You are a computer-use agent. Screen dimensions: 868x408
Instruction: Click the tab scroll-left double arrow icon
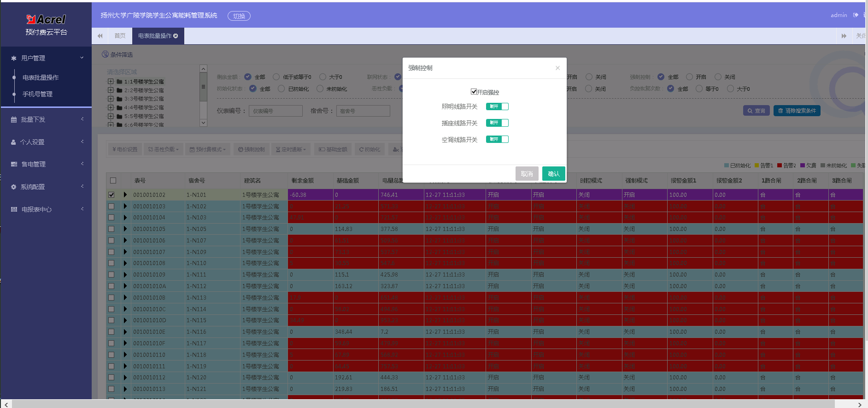tap(100, 36)
